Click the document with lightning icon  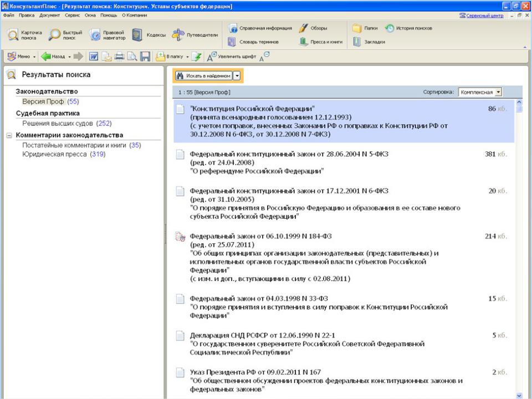(196, 57)
